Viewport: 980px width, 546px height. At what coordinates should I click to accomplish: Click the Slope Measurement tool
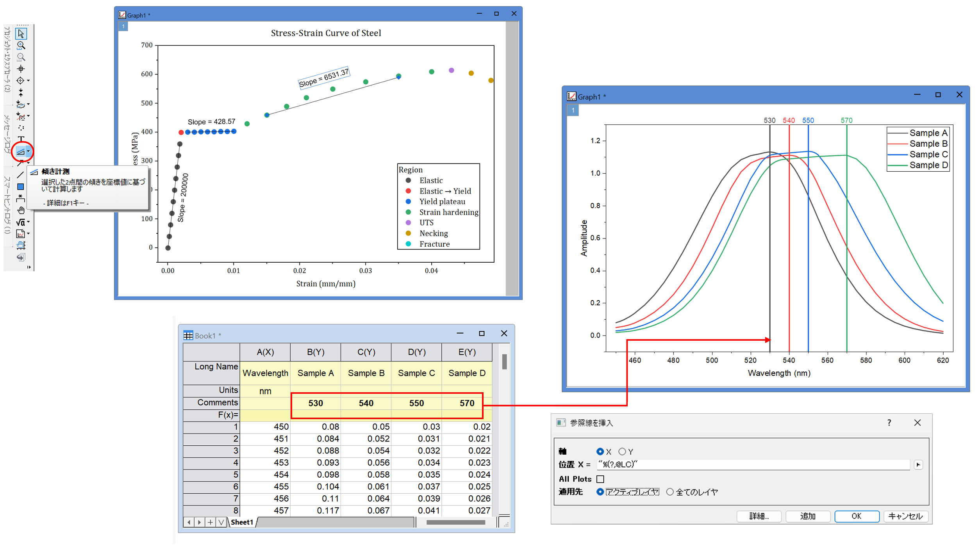[20, 151]
